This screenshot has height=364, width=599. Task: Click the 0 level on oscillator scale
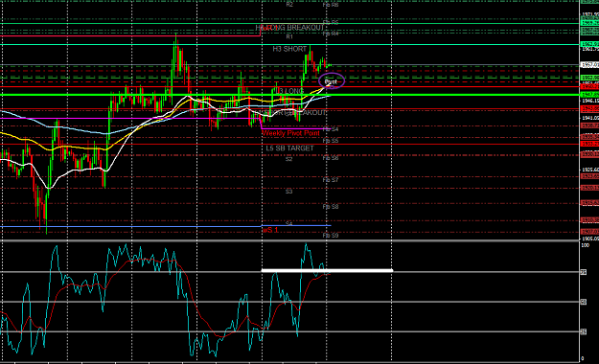coord(583,358)
